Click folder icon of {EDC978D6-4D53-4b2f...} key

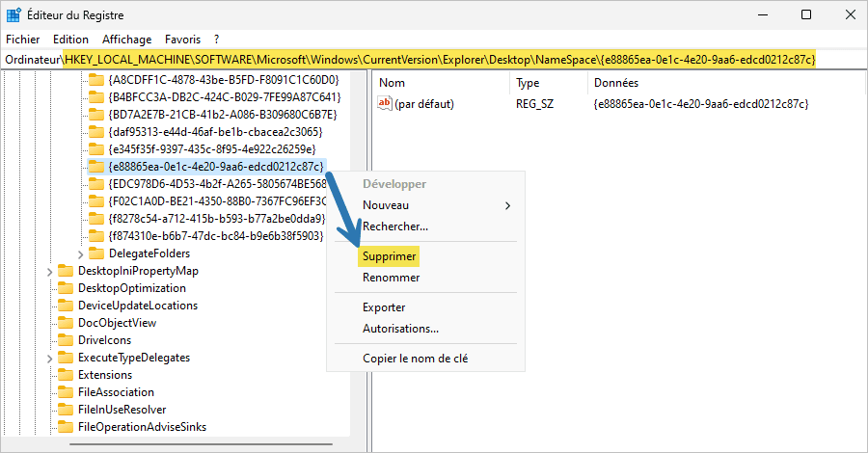point(96,184)
